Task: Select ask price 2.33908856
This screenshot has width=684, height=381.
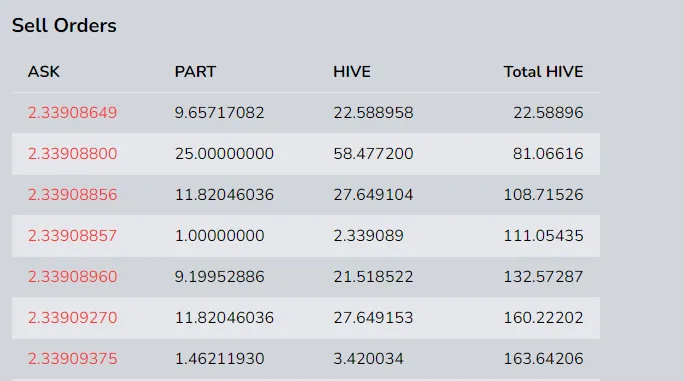Action: click(x=72, y=195)
